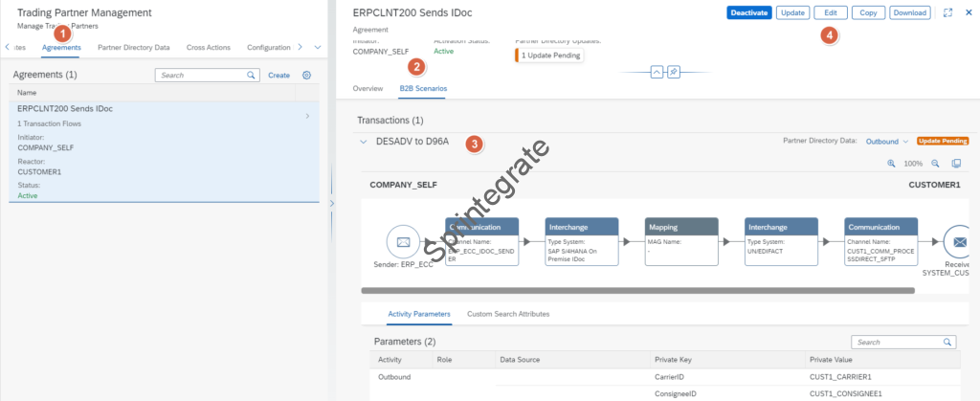Screen dimensions: 980x401
Task: Pin the agreement header with pin icon
Action: 674,72
